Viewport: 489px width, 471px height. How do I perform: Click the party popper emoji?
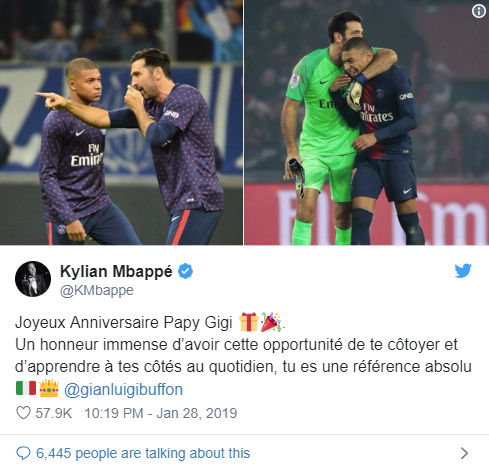(271, 322)
